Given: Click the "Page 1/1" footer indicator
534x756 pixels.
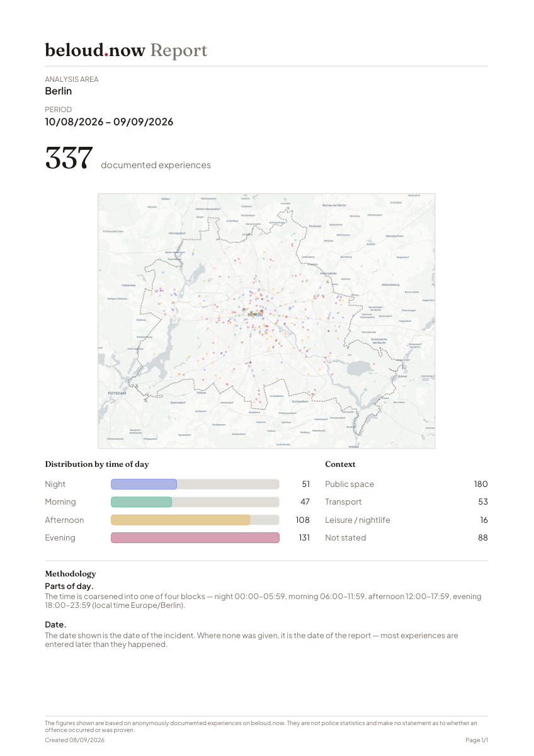Looking at the screenshot, I should pos(477,740).
